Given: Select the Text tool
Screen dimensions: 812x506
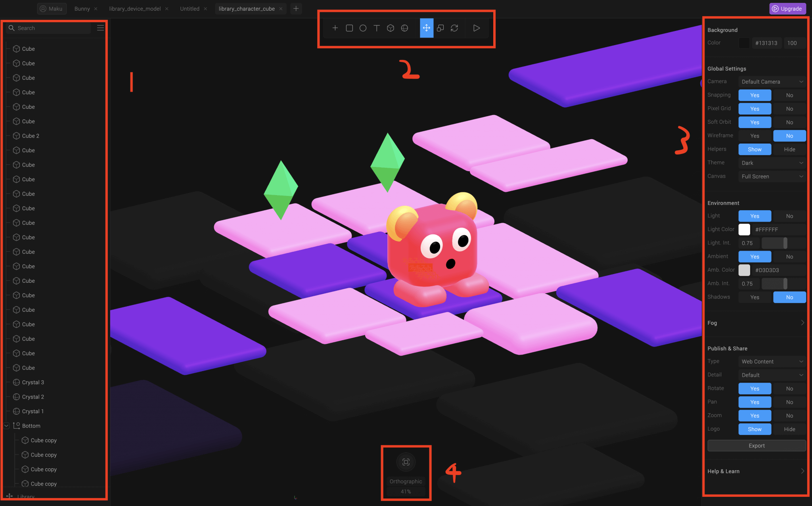Looking at the screenshot, I should (377, 28).
